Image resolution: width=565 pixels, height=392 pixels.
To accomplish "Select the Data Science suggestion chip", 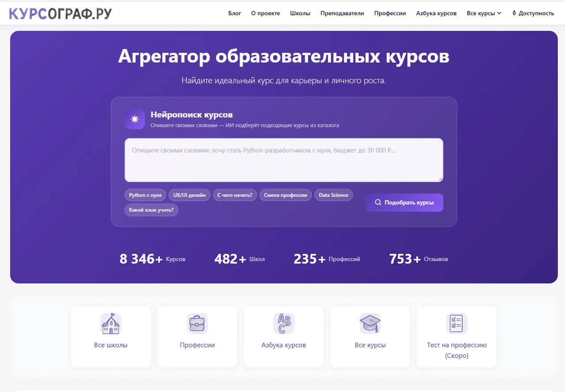I will click(x=334, y=195).
